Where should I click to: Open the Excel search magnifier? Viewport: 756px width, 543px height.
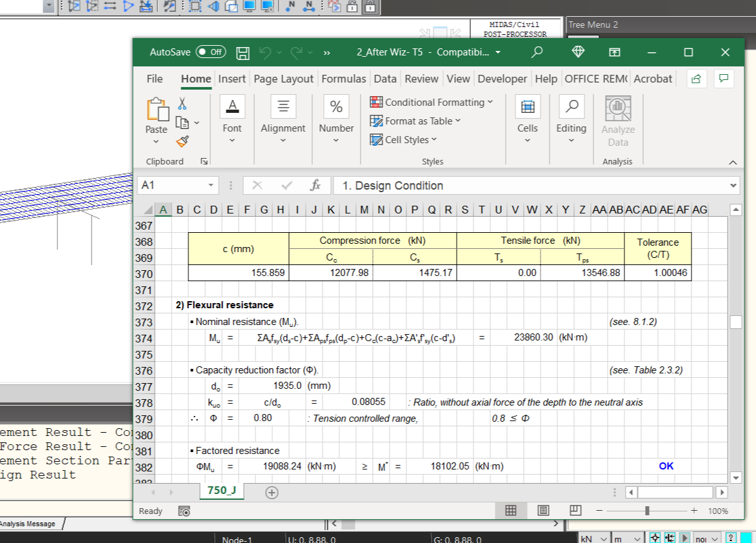click(x=537, y=52)
